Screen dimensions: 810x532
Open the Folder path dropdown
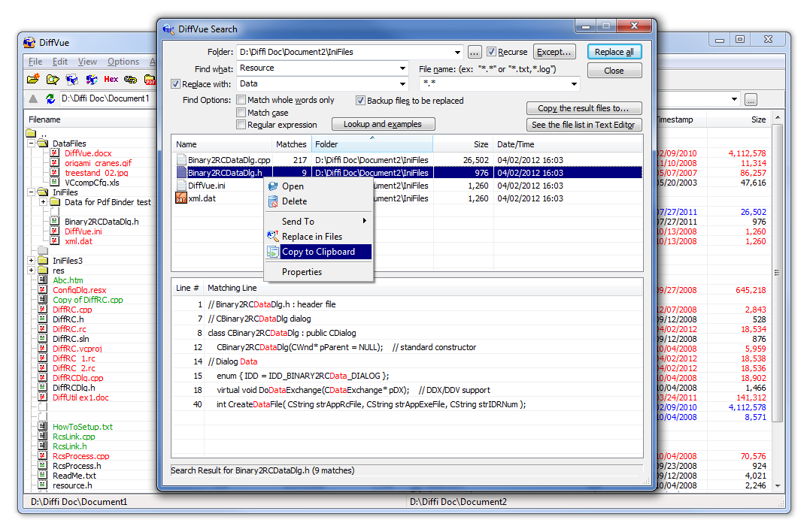(x=457, y=52)
